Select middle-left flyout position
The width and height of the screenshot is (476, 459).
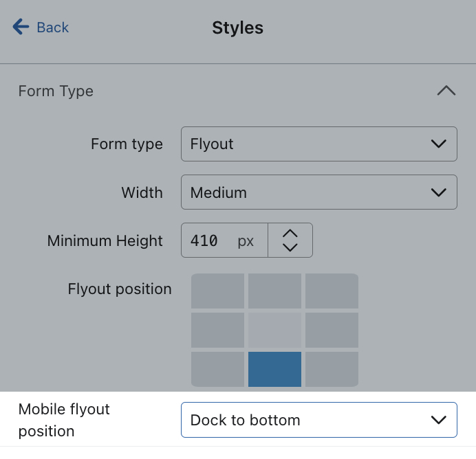point(217,330)
